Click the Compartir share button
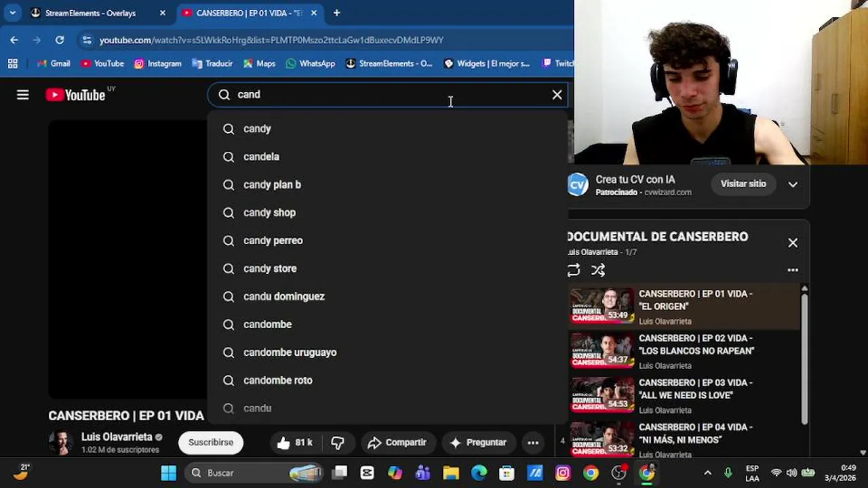 397,443
